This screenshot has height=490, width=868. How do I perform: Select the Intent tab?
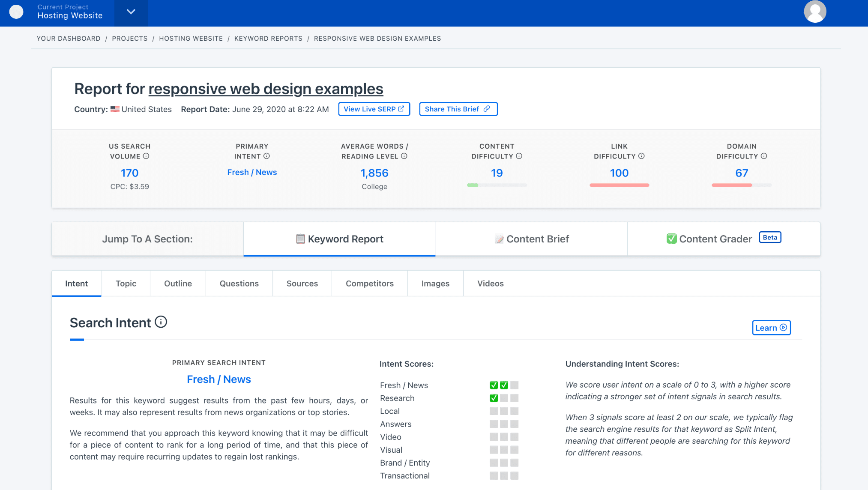[x=76, y=284]
